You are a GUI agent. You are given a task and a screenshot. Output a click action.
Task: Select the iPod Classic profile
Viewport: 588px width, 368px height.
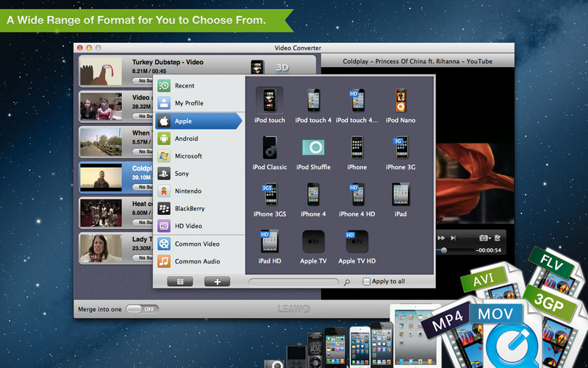click(269, 153)
